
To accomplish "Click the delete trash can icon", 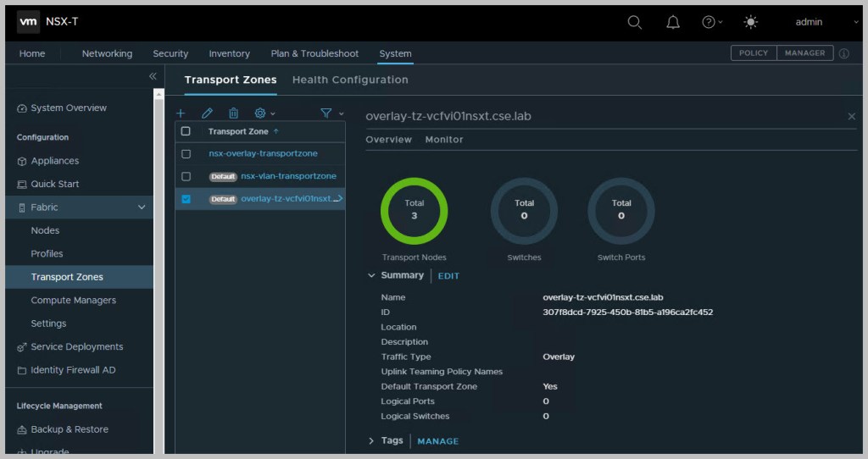I will click(x=233, y=113).
